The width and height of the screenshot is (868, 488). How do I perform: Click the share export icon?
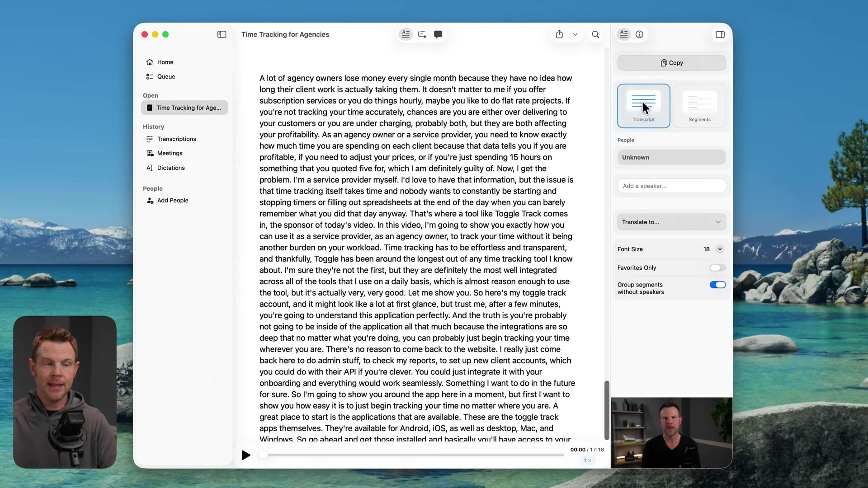coord(559,34)
